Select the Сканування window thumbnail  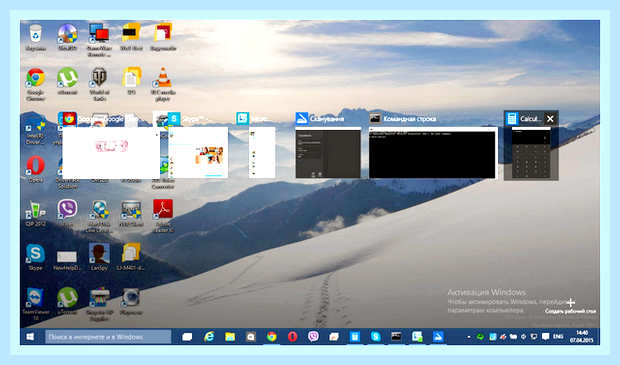coord(328,153)
